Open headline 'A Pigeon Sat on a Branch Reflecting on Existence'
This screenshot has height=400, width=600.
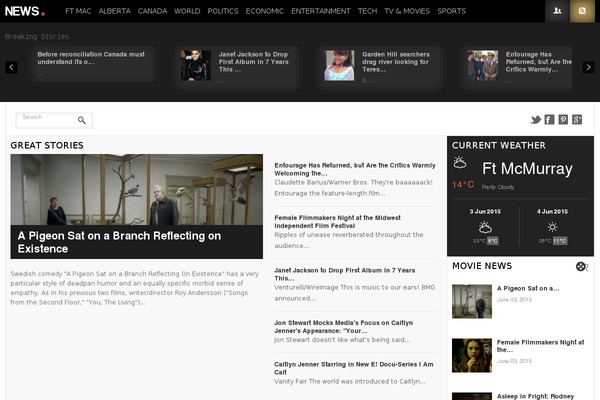pos(119,242)
